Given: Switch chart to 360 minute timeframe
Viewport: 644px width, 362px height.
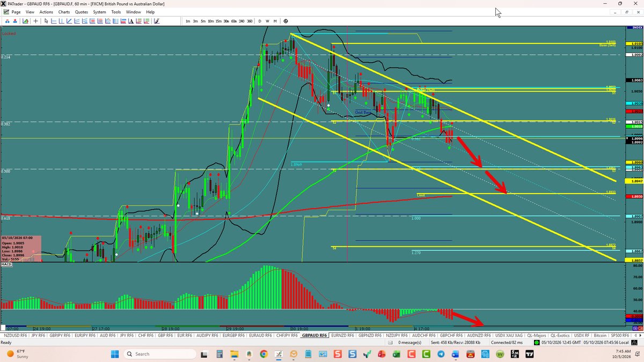Looking at the screenshot, I should point(250,21).
